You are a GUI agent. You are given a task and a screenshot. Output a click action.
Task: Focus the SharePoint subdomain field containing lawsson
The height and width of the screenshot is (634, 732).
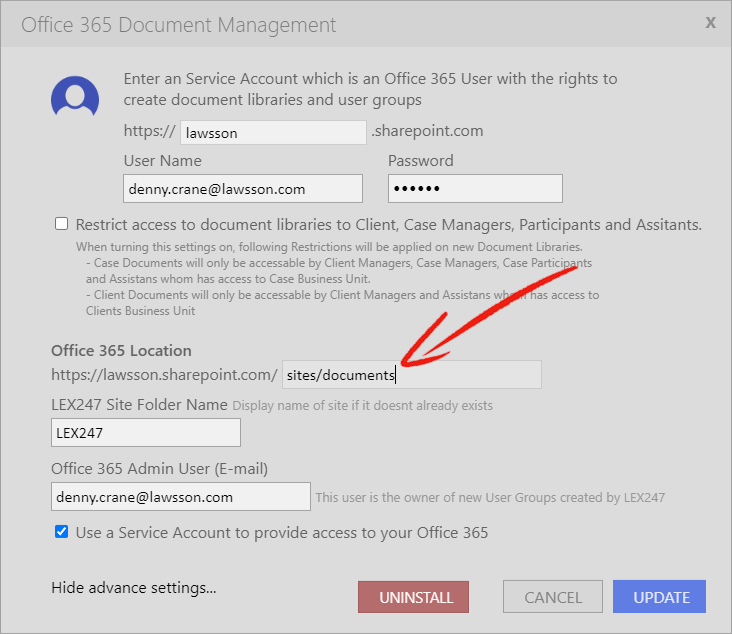273,133
